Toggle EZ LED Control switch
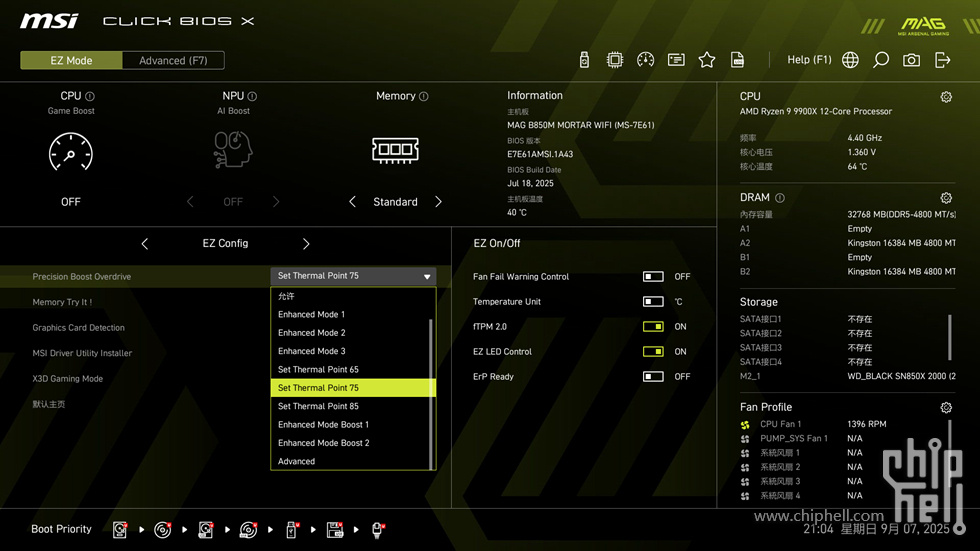980x551 pixels. point(653,352)
